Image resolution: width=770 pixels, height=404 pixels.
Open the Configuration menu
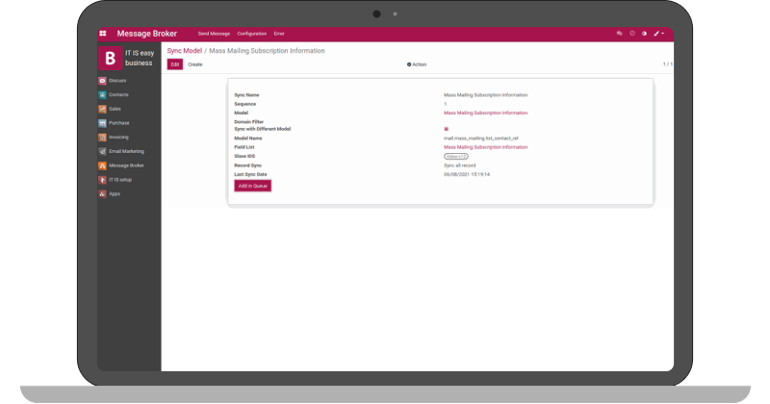click(x=252, y=33)
